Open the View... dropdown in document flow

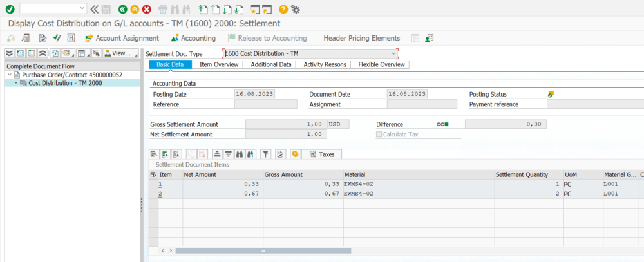point(121,53)
